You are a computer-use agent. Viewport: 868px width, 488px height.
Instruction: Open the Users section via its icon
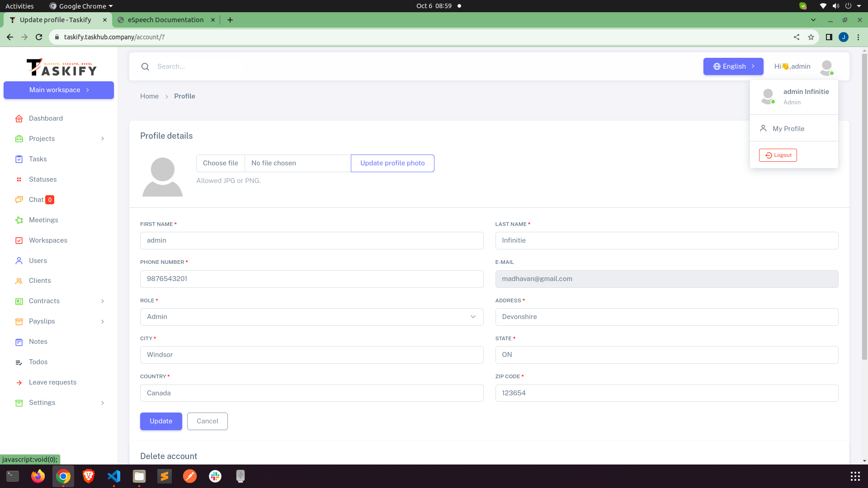coord(19,261)
